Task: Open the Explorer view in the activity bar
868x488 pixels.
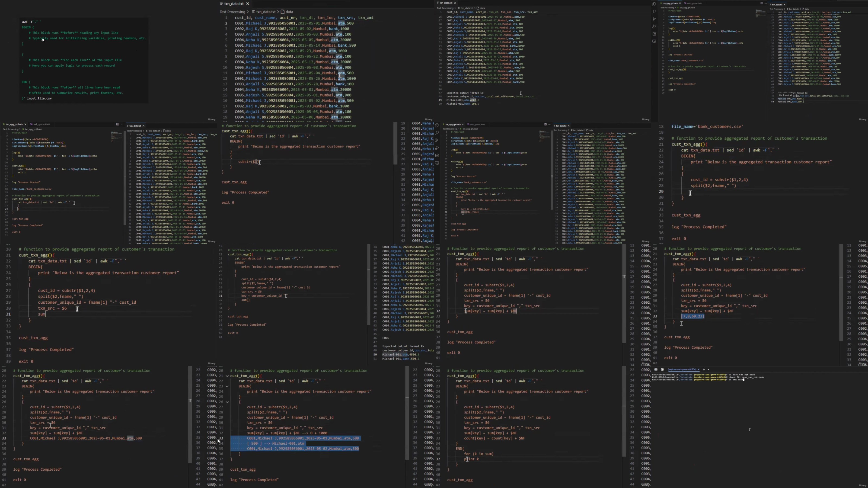Action: [654, 4]
